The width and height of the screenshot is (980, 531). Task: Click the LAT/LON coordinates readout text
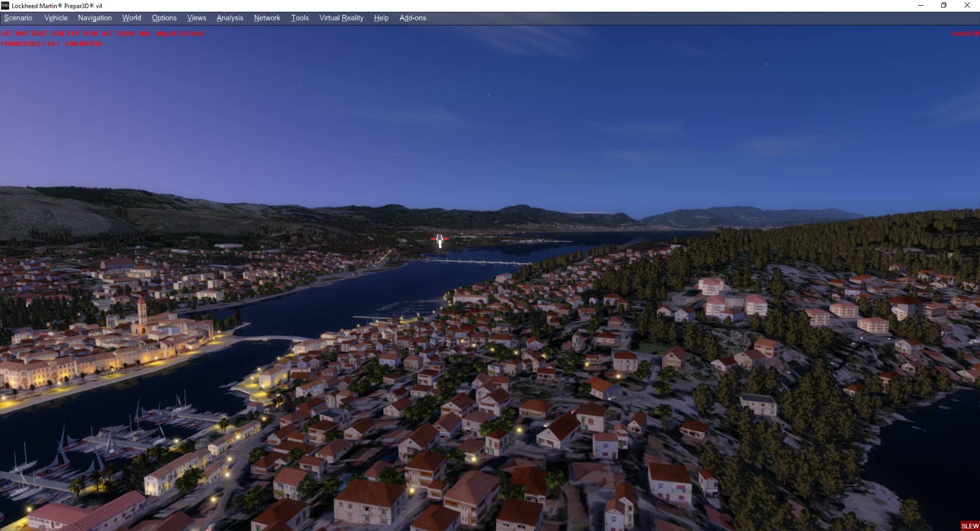pos(102,34)
